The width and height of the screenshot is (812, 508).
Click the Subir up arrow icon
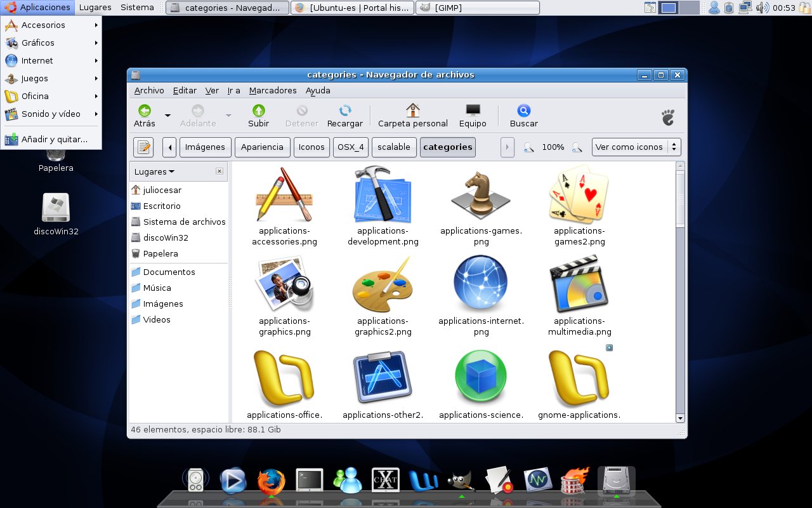click(x=258, y=110)
